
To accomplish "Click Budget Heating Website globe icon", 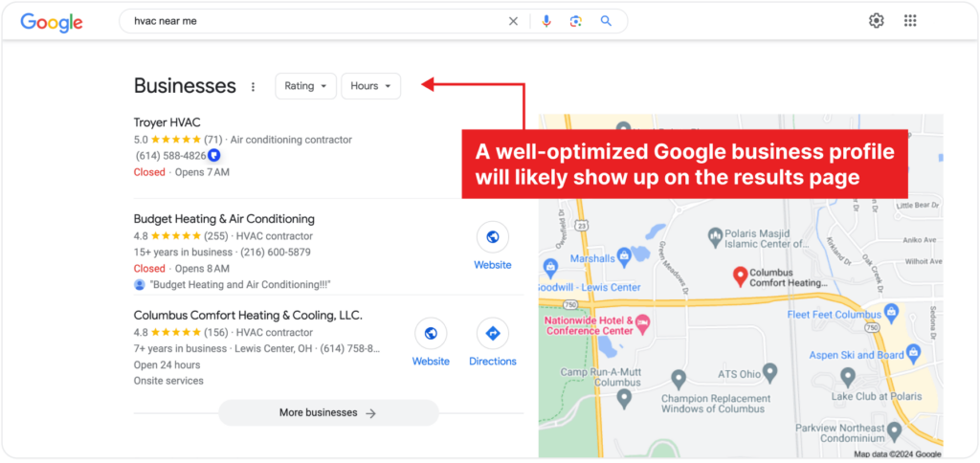I will pos(493,237).
